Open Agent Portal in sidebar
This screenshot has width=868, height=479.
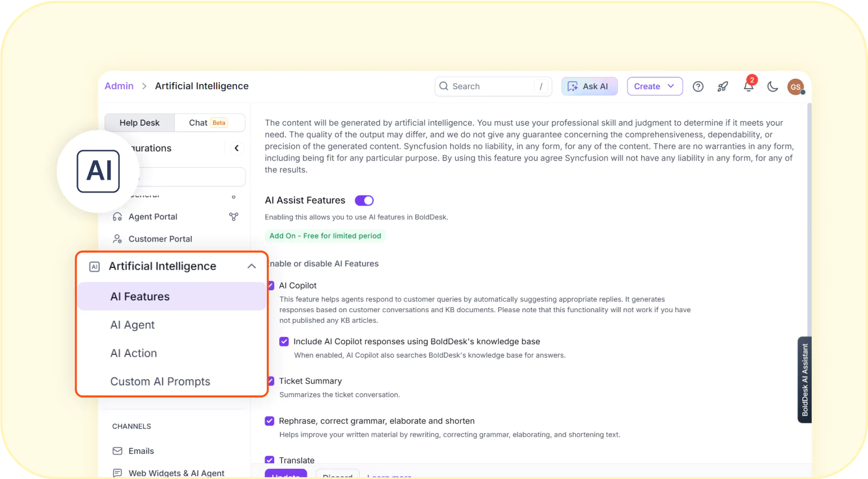pos(153,217)
